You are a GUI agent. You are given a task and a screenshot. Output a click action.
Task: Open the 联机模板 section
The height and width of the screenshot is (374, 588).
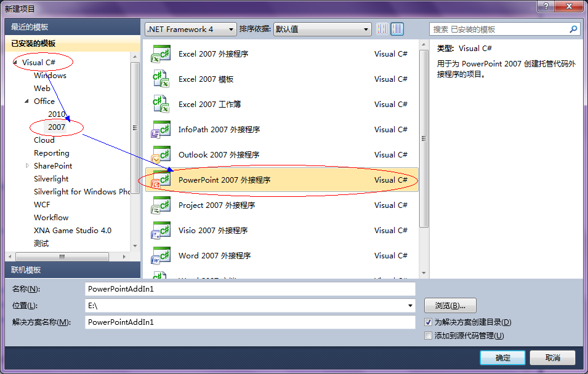tap(73, 270)
